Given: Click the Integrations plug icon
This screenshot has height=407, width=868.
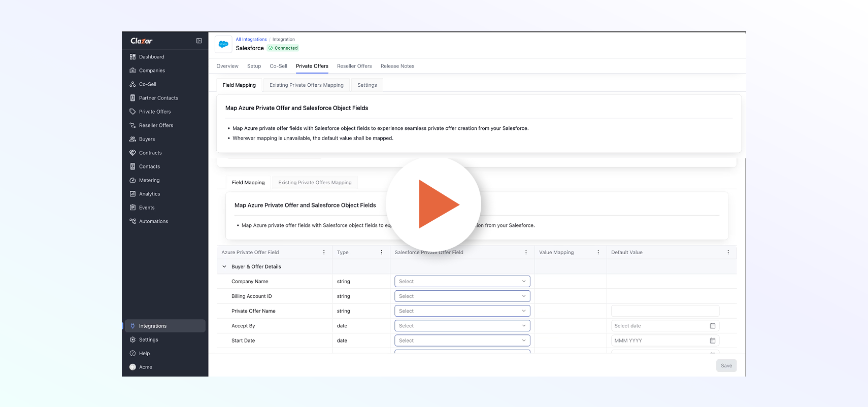Looking at the screenshot, I should tap(132, 326).
